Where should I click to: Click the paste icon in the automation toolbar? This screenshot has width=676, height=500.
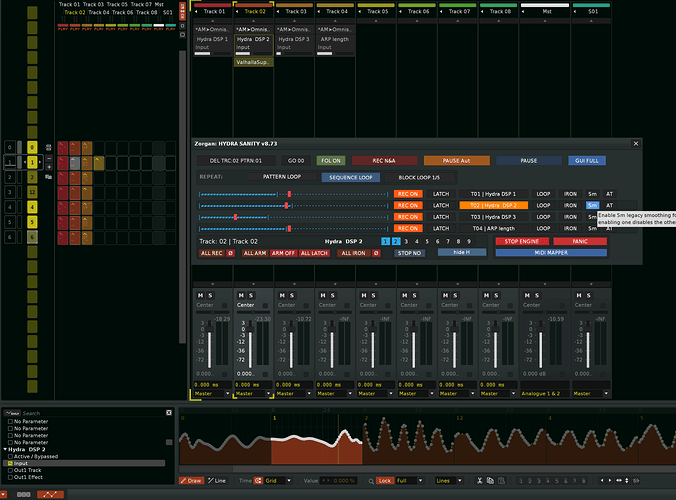click(501, 481)
